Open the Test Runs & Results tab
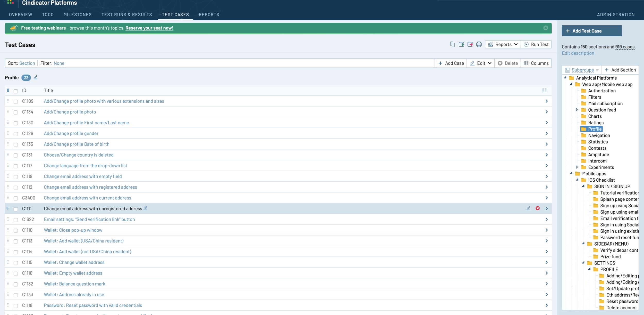 [127, 14]
